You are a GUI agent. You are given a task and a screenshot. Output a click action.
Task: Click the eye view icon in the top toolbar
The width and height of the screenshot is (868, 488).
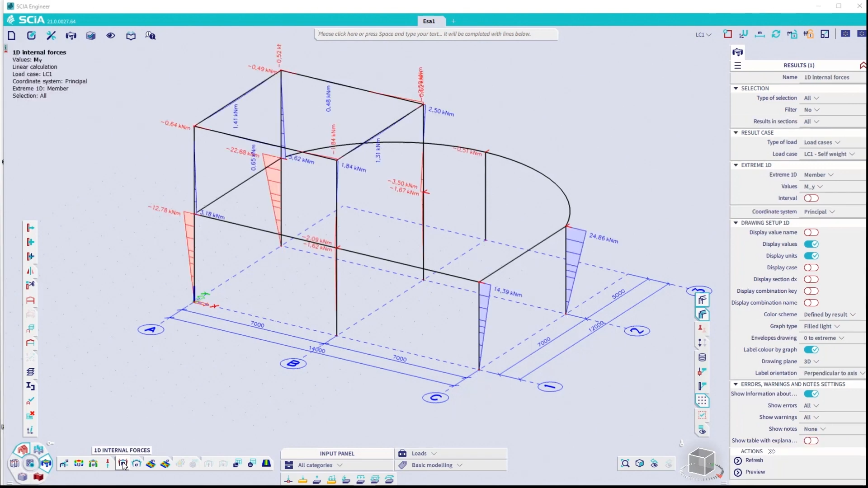111,36
